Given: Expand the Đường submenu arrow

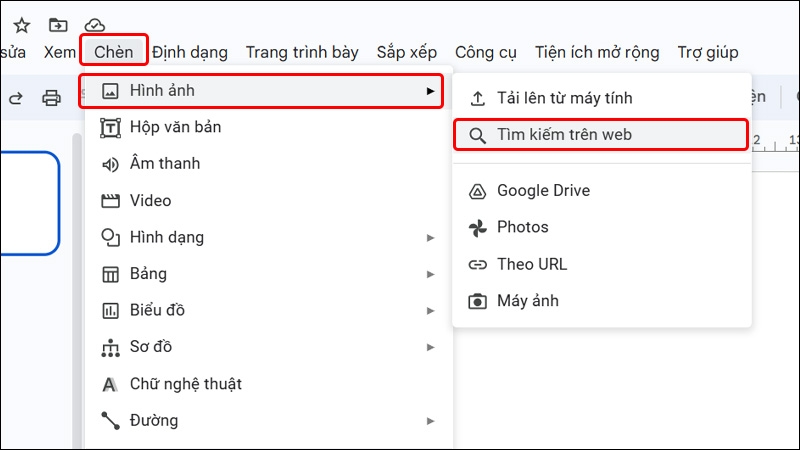Looking at the screenshot, I should coord(431,421).
